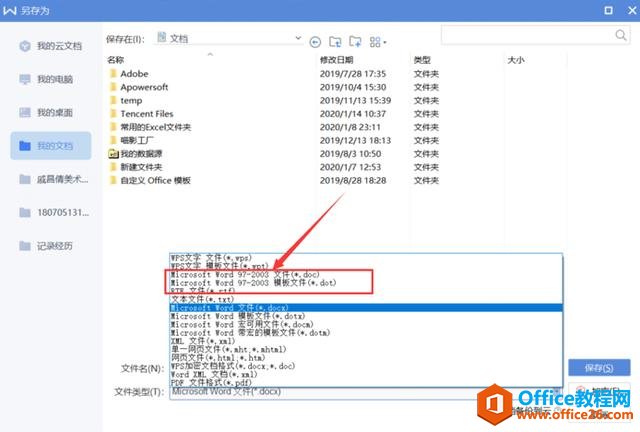
Task: Open 我的电脑 in the sidebar
Action: point(51,79)
